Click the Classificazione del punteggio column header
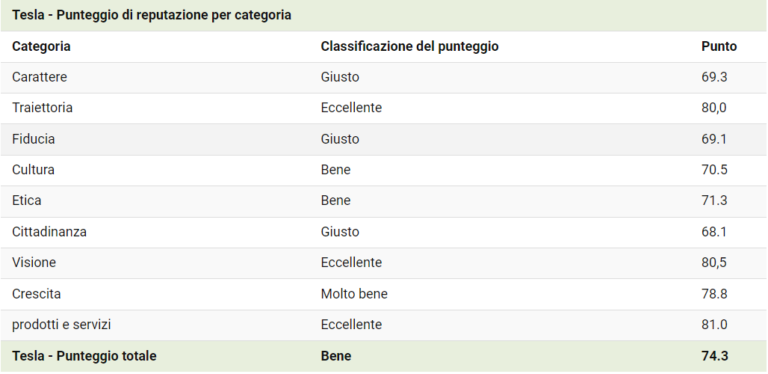 pos(409,47)
